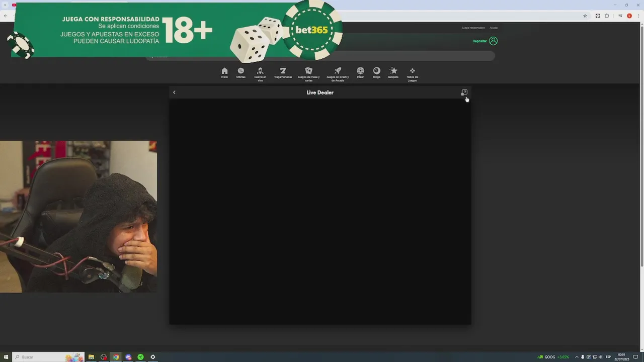
Task: Open the recording app taskbar icon
Action: click(x=104, y=357)
